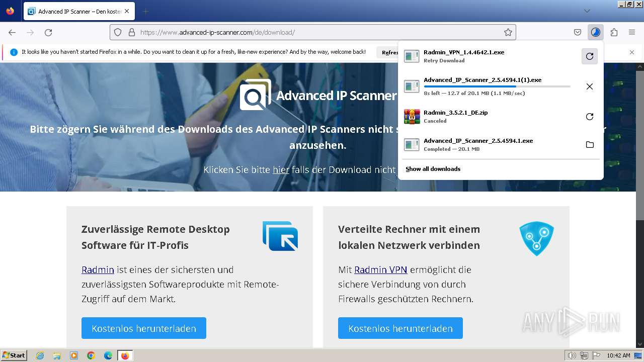Click Kostenlos herunterladen under Radmin

coord(144,328)
